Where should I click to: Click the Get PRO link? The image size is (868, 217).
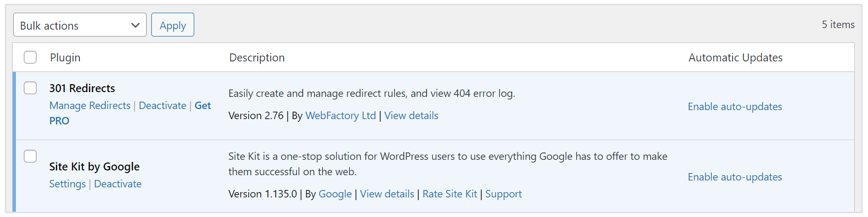202,106
